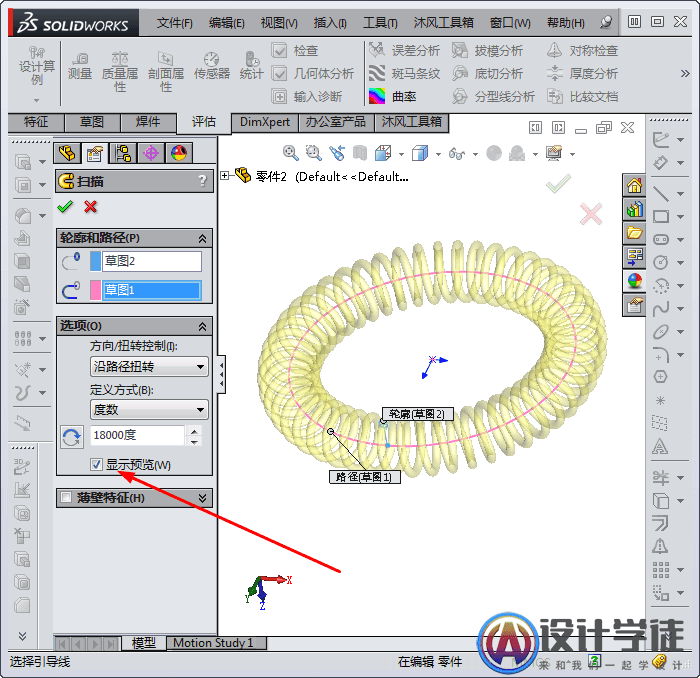Open Compare Documents (比较文档)
700x678 pixels.
583,96
